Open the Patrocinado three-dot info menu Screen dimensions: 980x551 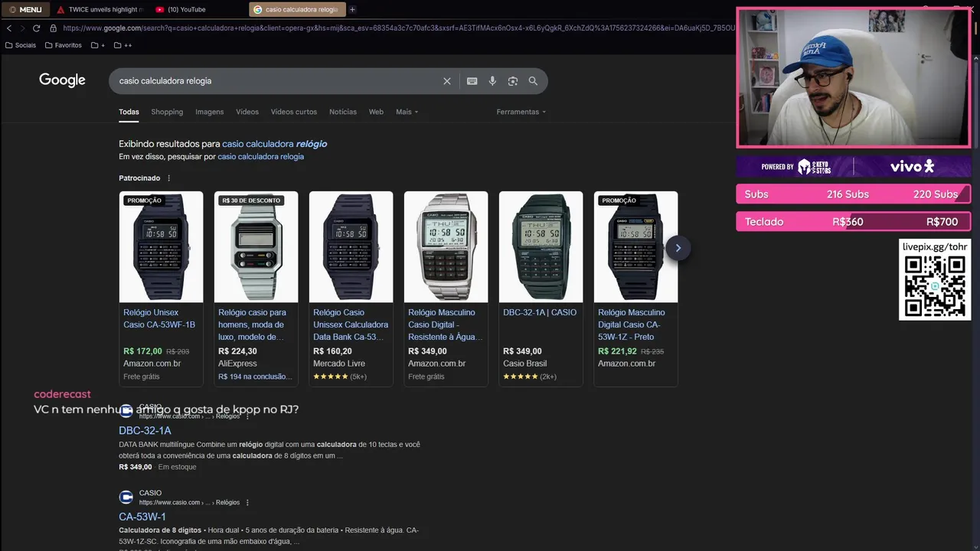click(169, 178)
